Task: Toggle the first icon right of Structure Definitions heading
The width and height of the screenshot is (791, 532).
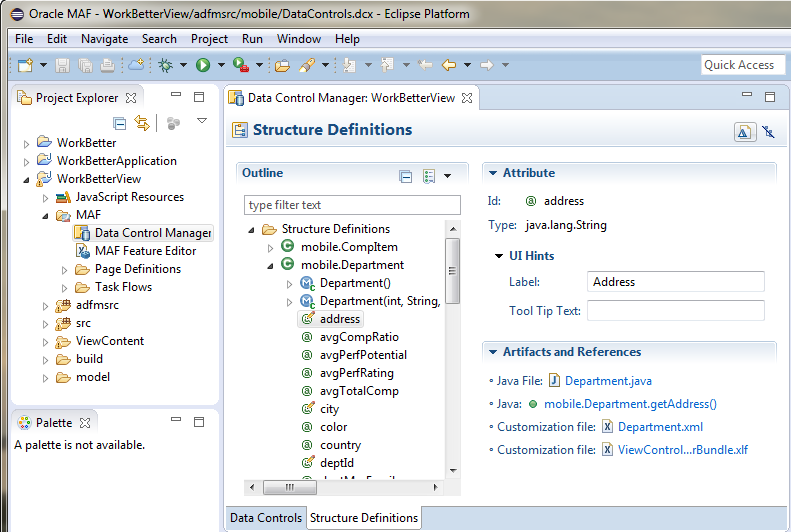Action: tap(745, 132)
